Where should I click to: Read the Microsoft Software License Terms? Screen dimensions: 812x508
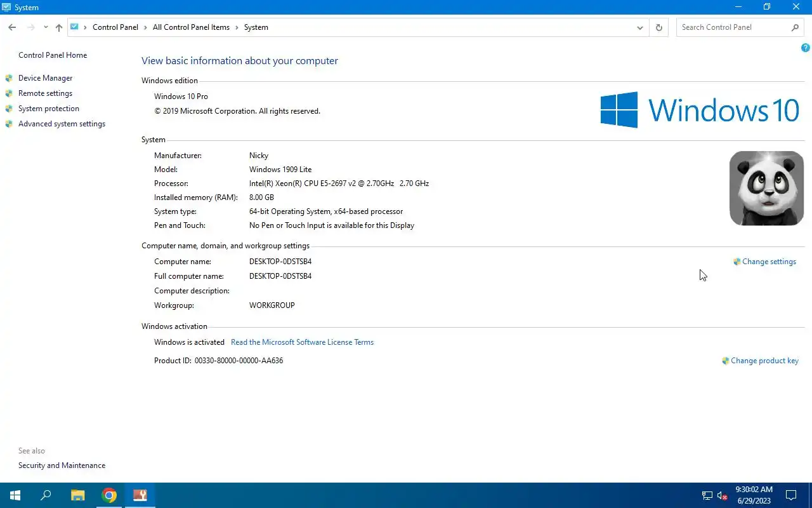pos(302,342)
